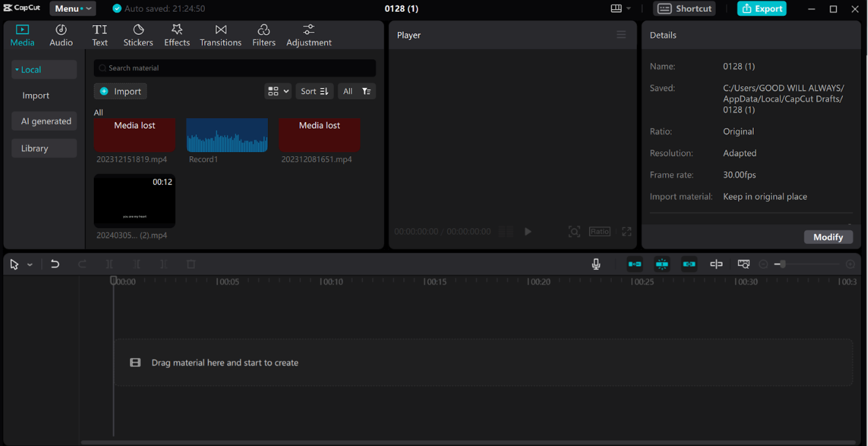Click the Delete right trim icon
The height and width of the screenshot is (446, 868).
[163, 264]
